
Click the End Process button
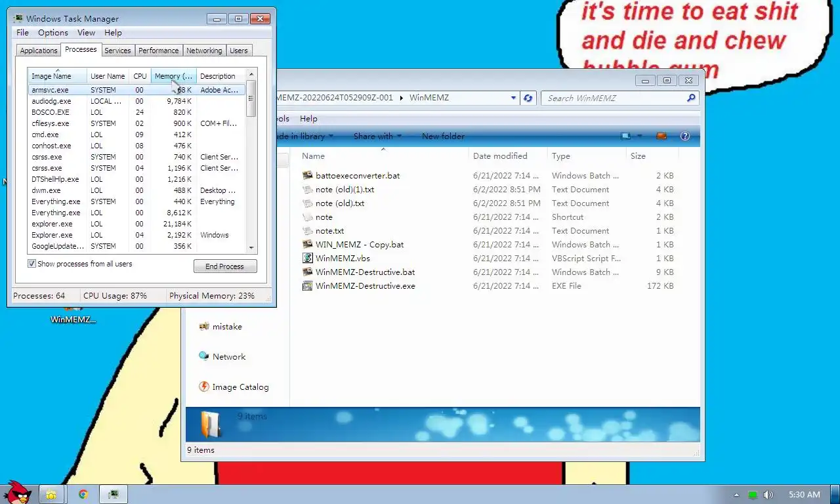coord(225,266)
